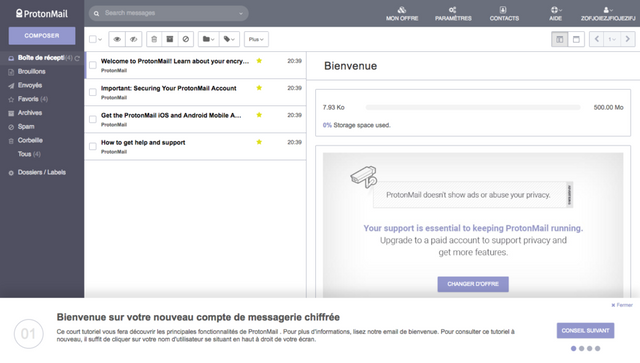Go to previous page arrow

597,39
